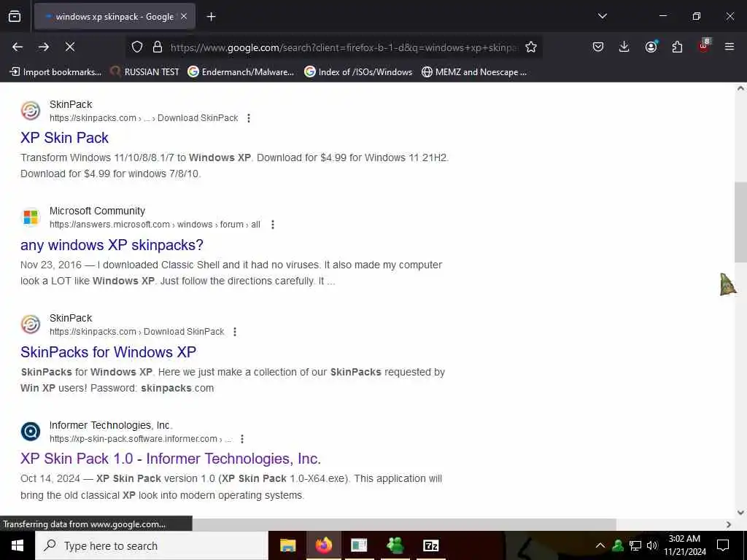
Task: Click the Microsoft Community favicon
Action: pyautogui.click(x=31, y=217)
